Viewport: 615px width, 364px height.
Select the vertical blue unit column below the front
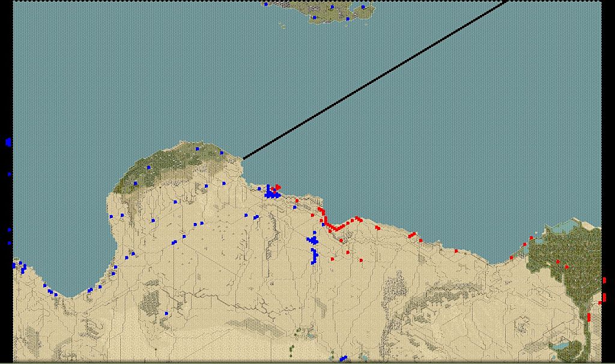[314, 256]
